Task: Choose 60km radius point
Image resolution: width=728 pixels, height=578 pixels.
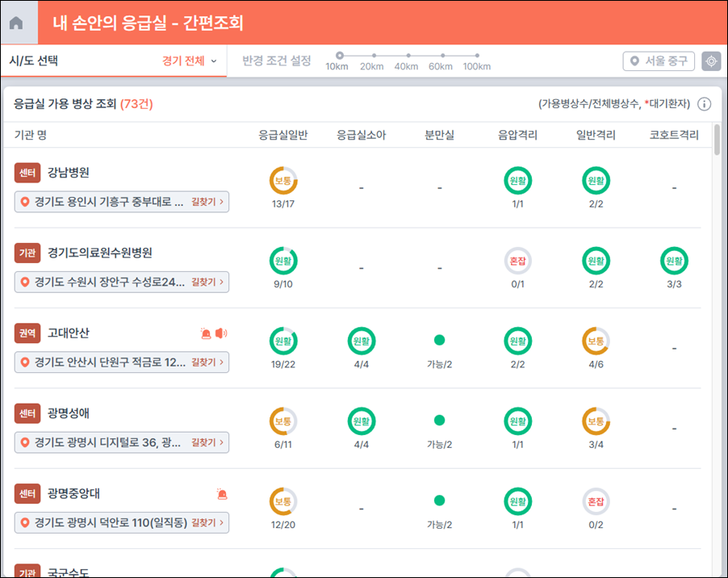Action: click(x=443, y=56)
